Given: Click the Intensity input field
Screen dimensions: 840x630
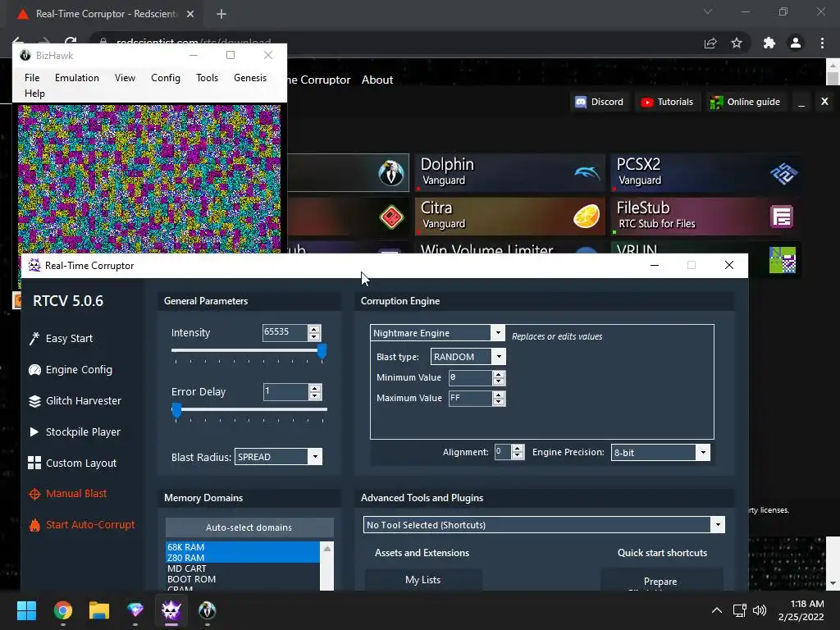Looking at the screenshot, I should pyautogui.click(x=285, y=333).
